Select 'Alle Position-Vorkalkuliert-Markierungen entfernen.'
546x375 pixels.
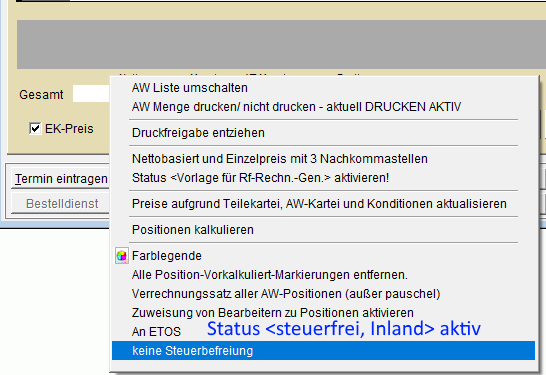[x=323, y=275]
